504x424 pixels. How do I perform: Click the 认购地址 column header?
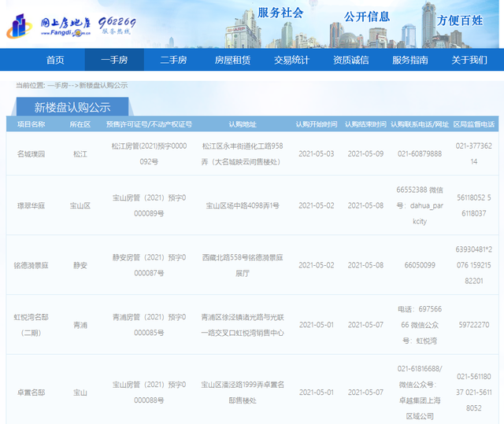(x=243, y=124)
